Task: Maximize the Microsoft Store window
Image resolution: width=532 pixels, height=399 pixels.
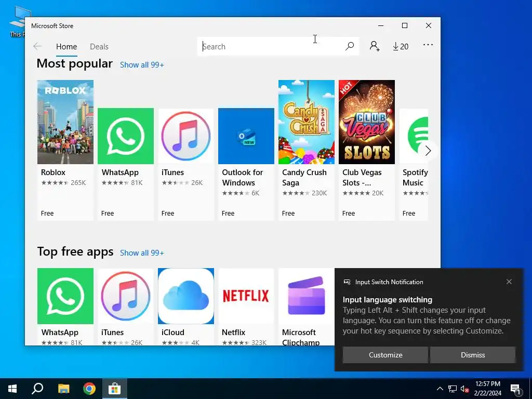Action: pos(404,25)
